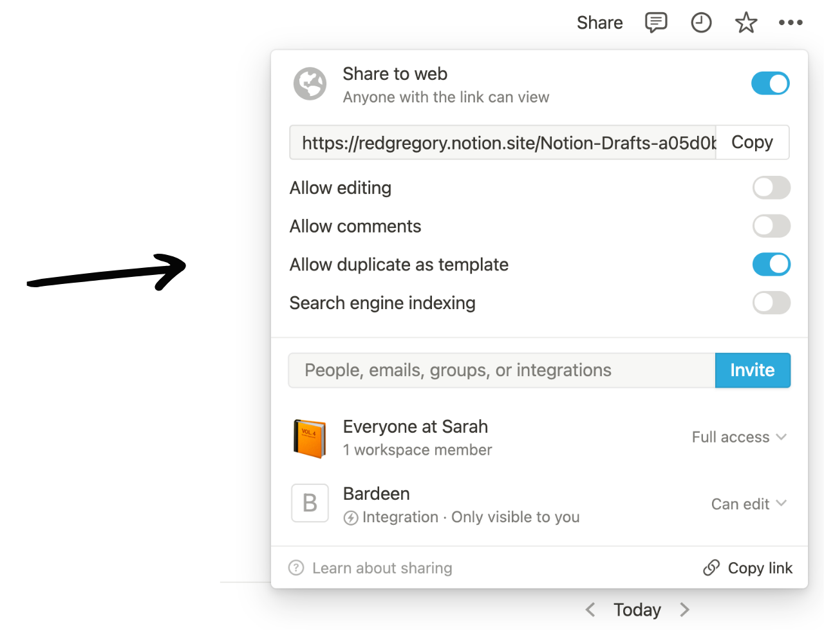Screen dimensions: 824x644
Task: Select the Everyone at Sarah row
Action: 539,438
